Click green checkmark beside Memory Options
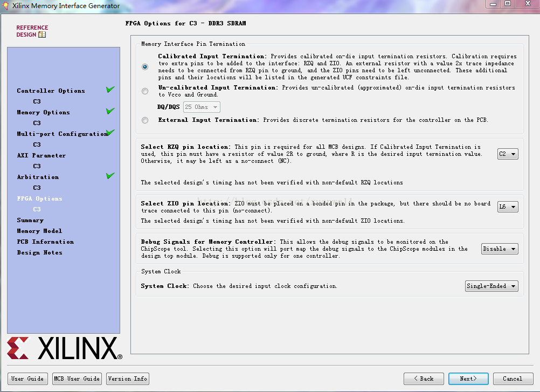The height and width of the screenshot is (392, 540). pyautogui.click(x=110, y=111)
